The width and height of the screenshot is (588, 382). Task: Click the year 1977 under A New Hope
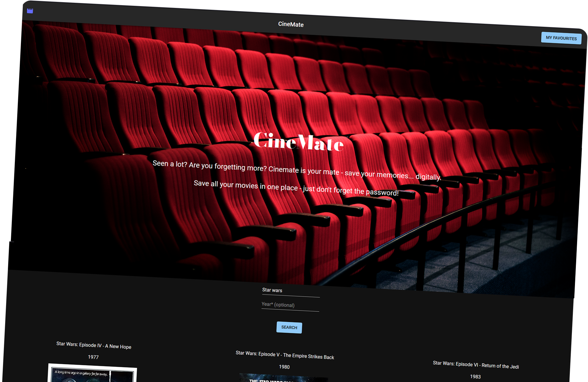(93, 357)
